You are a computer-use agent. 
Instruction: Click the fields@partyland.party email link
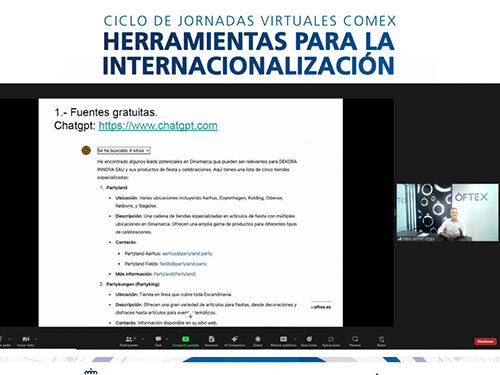pyautogui.click(x=183, y=264)
